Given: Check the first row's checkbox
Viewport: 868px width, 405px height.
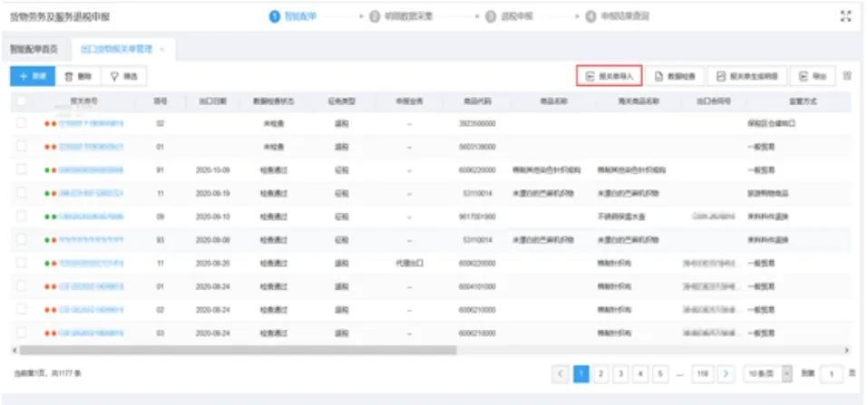Looking at the screenshot, I should (x=21, y=122).
